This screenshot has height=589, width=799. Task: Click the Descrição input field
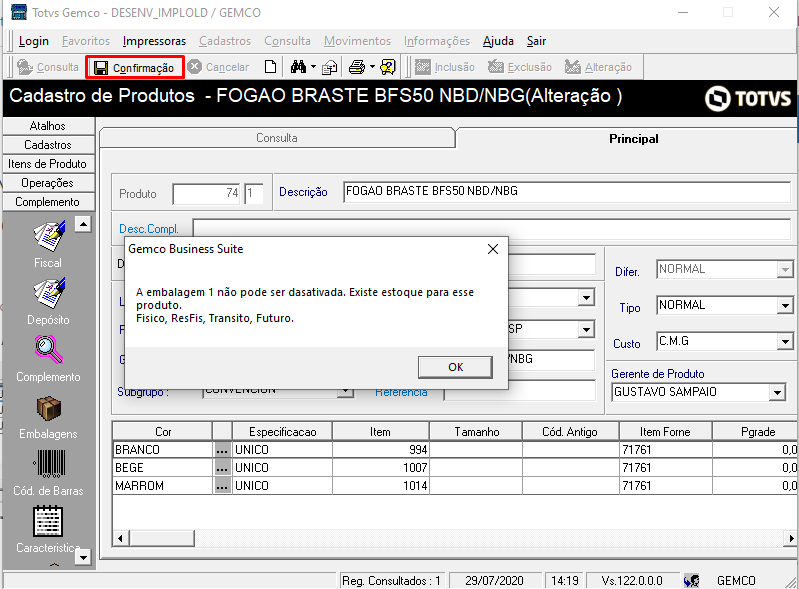567,192
